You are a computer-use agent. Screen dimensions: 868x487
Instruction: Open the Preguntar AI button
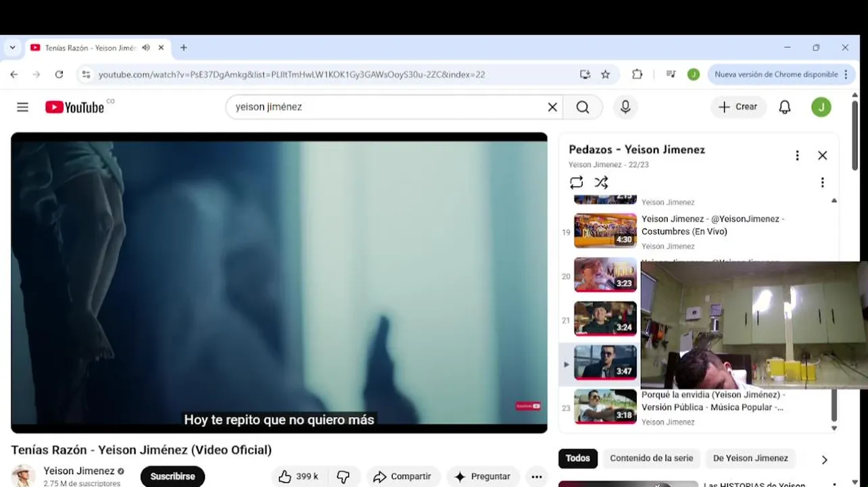point(483,477)
